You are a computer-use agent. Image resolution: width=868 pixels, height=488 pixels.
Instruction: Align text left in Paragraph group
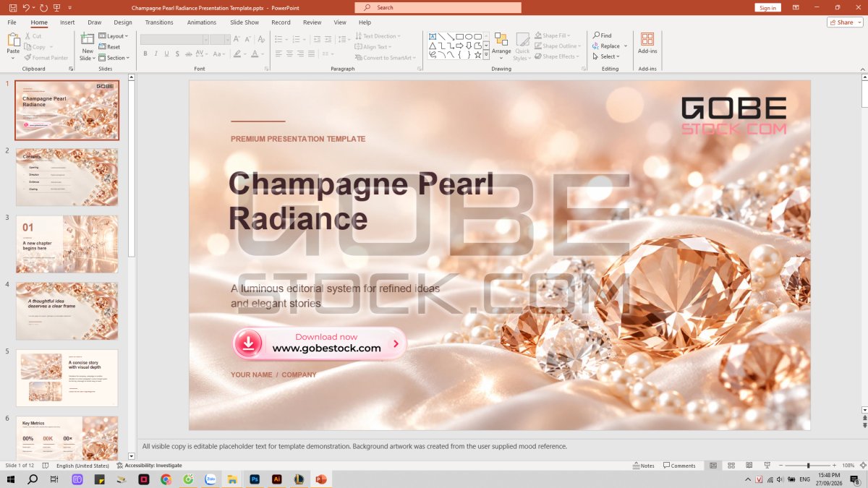[x=278, y=53]
